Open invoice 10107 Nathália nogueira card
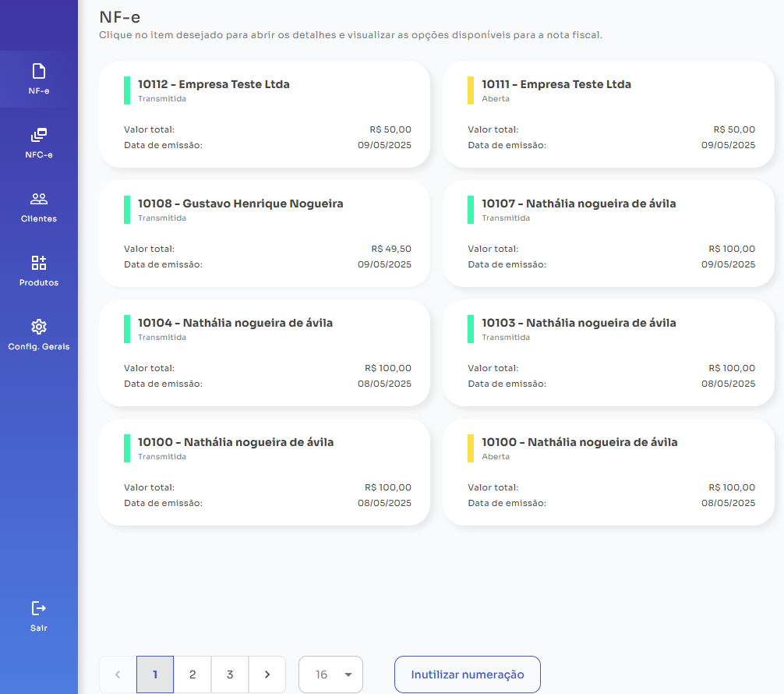784x694 pixels. [x=609, y=234]
